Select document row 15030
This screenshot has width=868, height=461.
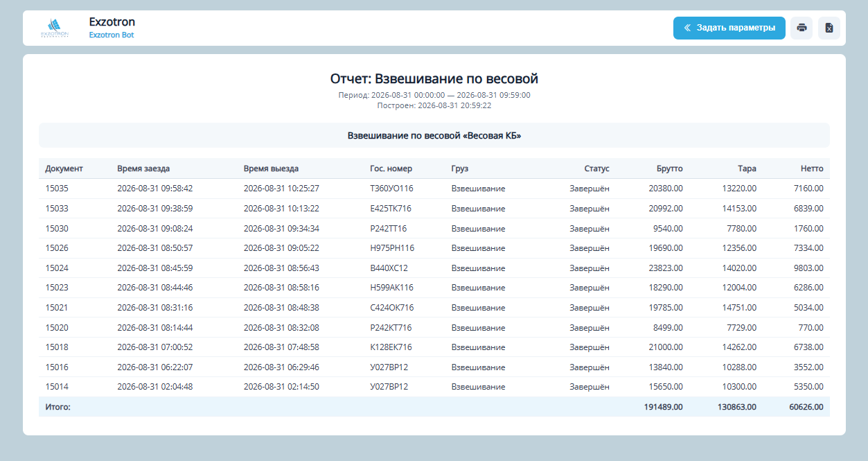click(434, 228)
